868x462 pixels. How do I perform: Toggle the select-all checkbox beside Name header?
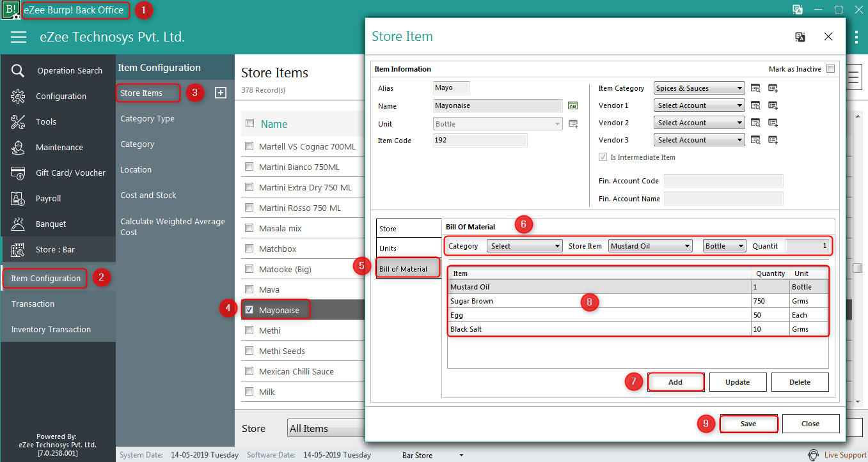coord(249,123)
